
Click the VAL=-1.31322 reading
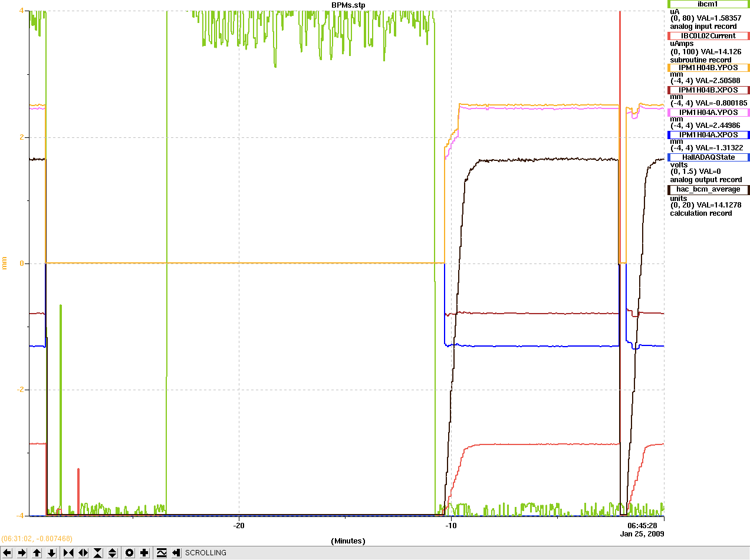tap(719, 148)
